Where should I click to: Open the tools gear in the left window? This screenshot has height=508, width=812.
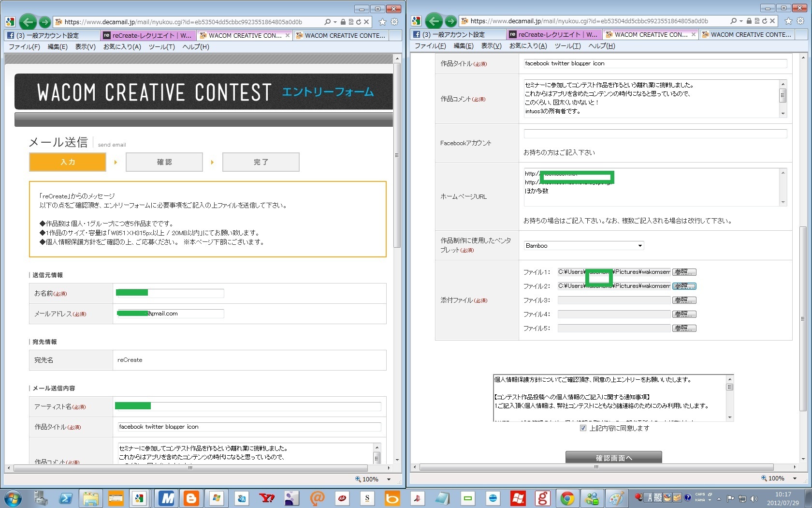(394, 22)
